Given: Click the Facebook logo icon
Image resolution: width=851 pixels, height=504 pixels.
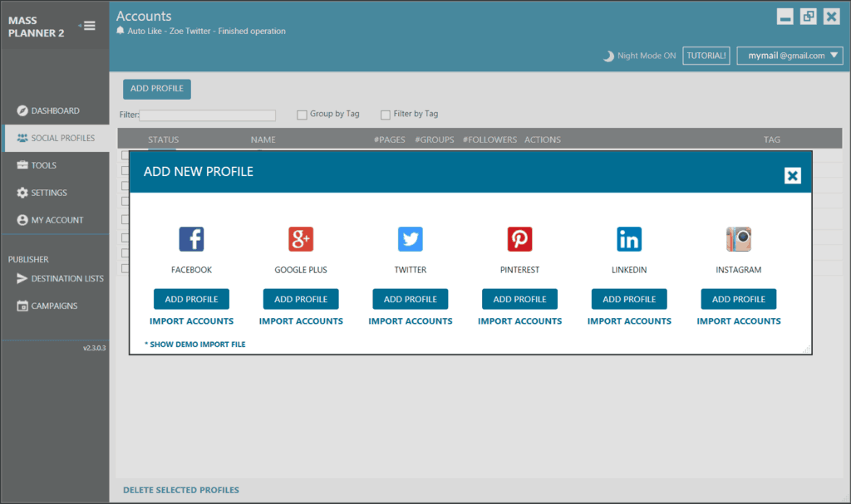Looking at the screenshot, I should (x=192, y=239).
